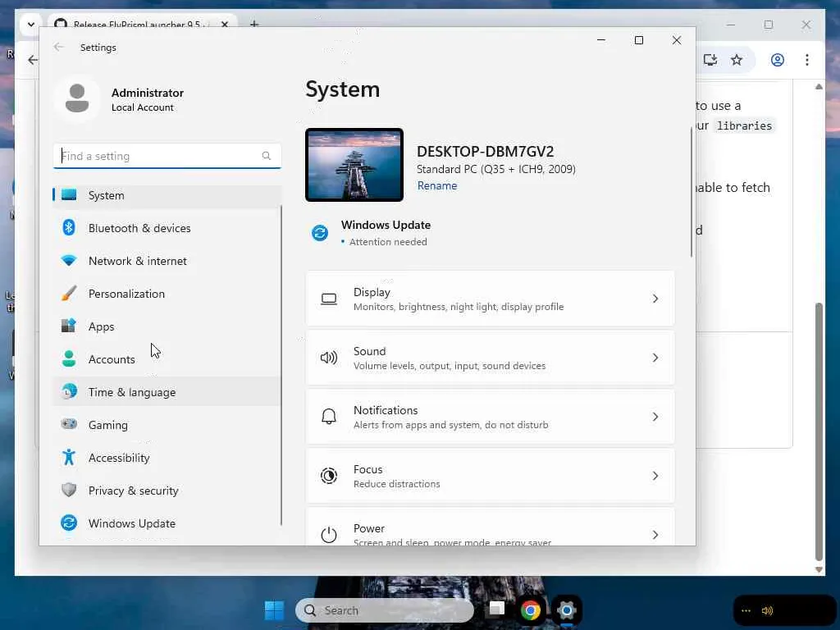Viewport: 840px width, 630px height.
Task: Click the Wi-Fi icon beside Network & internet
Action: click(x=69, y=260)
